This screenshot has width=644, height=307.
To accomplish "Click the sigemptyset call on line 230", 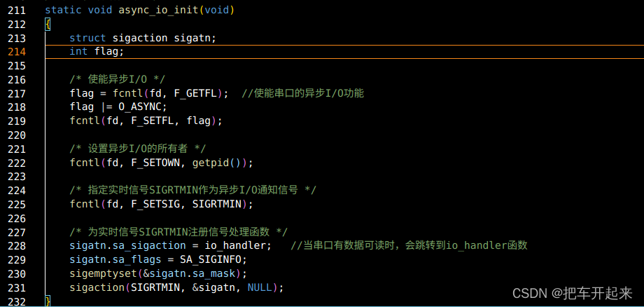I will (158, 273).
